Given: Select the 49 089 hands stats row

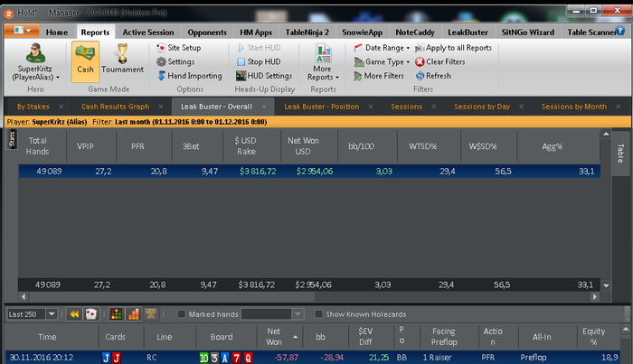Looking at the screenshot, I should tap(309, 172).
